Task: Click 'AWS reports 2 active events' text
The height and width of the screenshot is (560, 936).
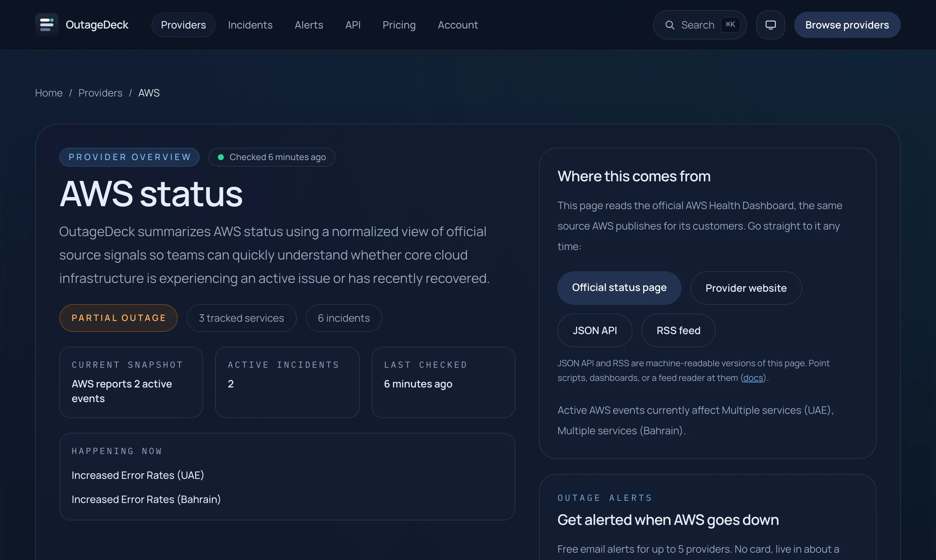Action: click(x=122, y=391)
